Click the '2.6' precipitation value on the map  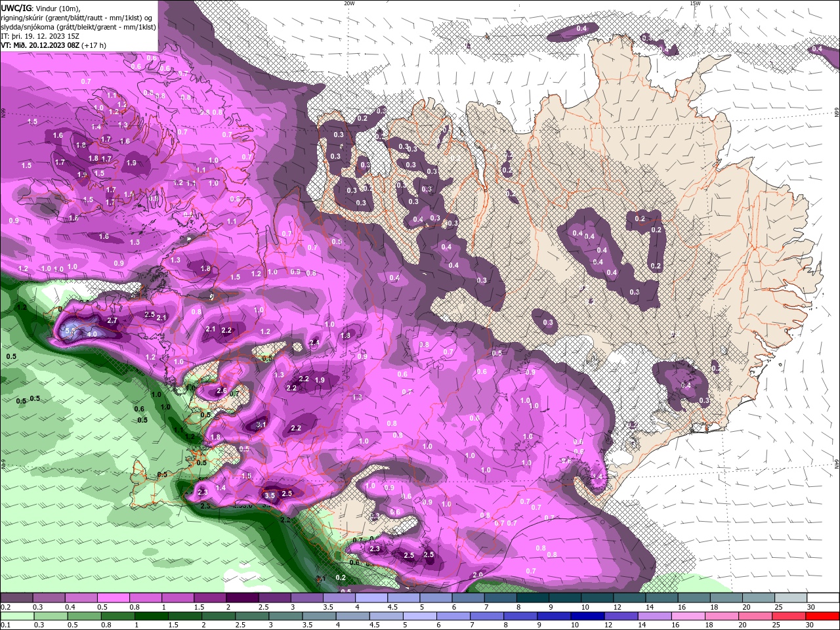tap(221, 390)
